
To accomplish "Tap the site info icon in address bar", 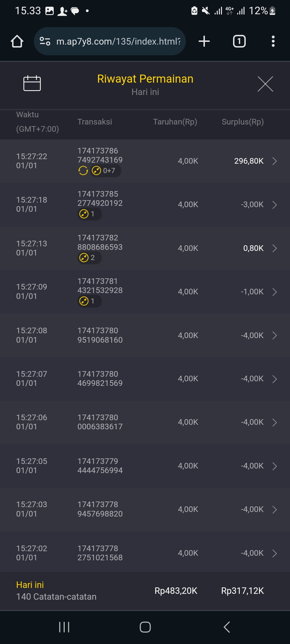I will pos(45,41).
